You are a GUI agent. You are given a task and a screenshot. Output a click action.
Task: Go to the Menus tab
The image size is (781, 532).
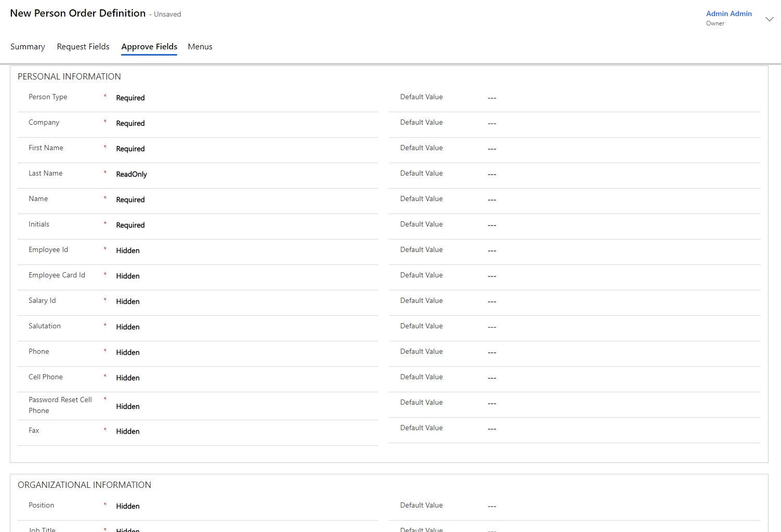(200, 47)
